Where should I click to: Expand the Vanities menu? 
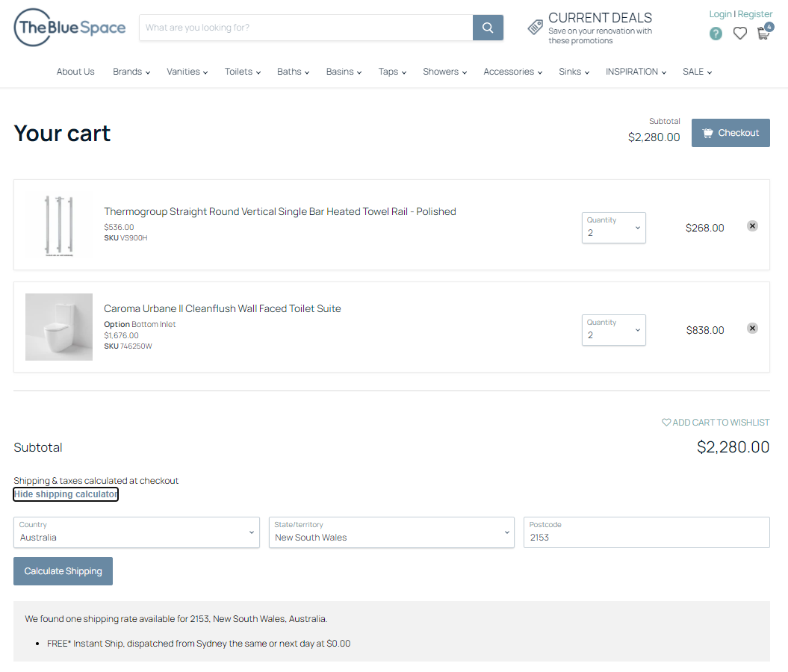(187, 72)
